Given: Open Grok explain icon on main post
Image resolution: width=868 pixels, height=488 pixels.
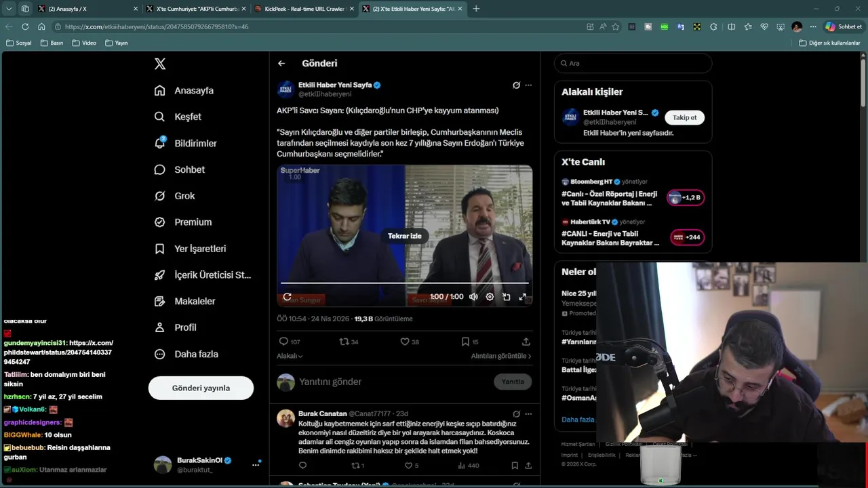Looking at the screenshot, I should click(516, 85).
